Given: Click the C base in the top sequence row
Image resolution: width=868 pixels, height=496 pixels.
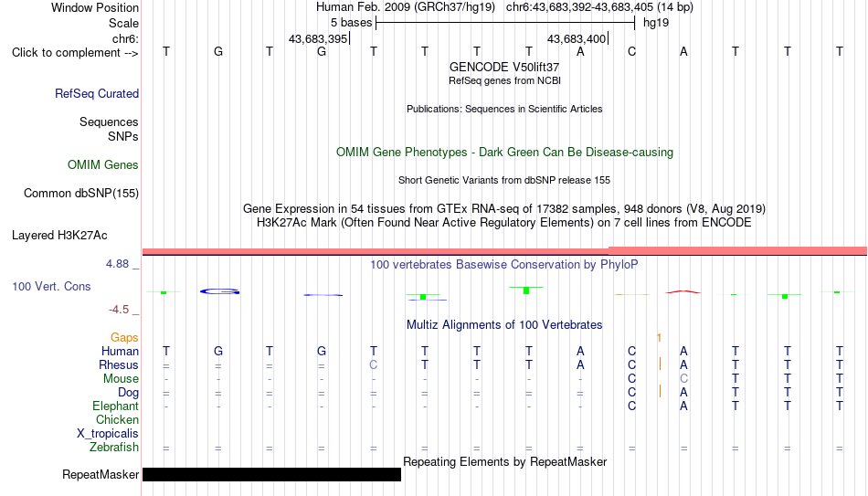Looking at the screenshot, I should 631,52.
